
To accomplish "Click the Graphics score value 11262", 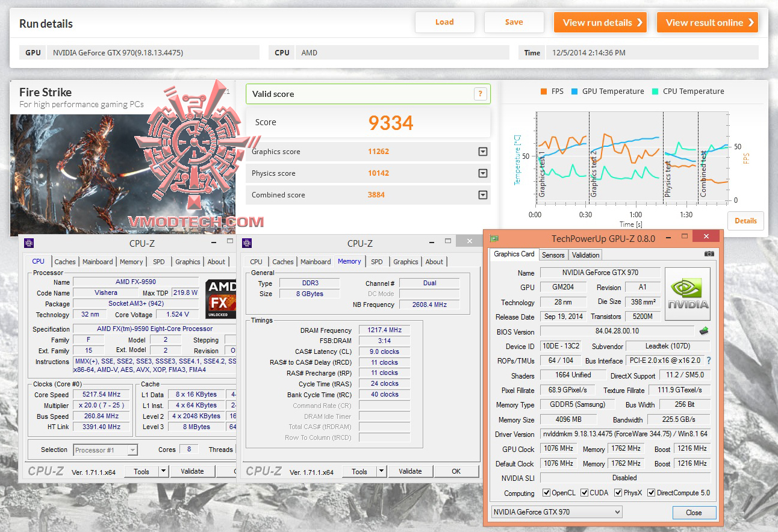I will (x=378, y=152).
